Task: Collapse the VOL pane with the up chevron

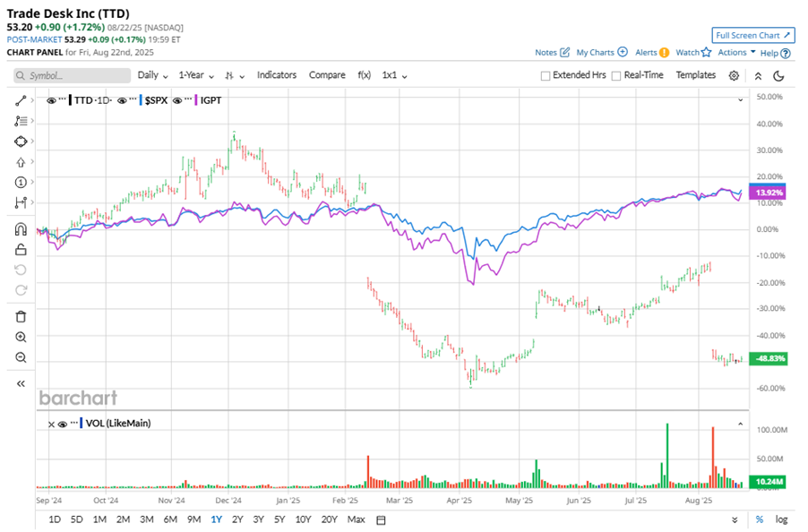Action: coord(741,424)
